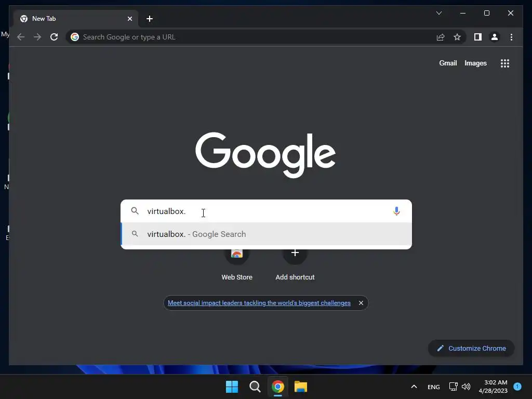Click the Chrome taskbar icon
This screenshot has width=532, height=399.
[278, 387]
